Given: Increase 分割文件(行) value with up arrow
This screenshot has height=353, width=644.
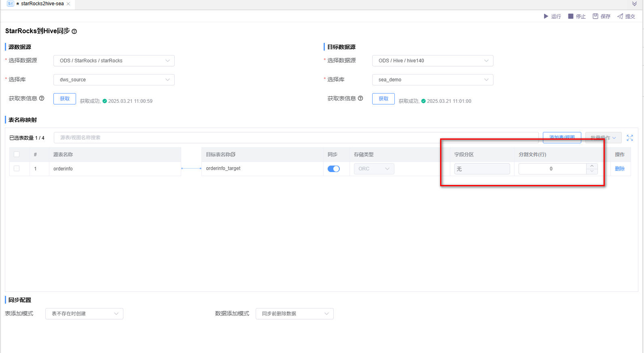Looking at the screenshot, I should point(592,166).
